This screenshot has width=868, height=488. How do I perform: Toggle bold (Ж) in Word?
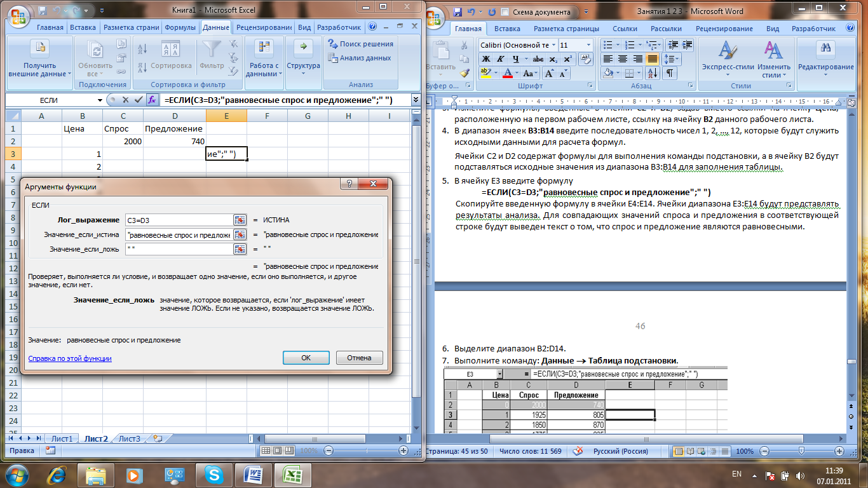pos(485,59)
